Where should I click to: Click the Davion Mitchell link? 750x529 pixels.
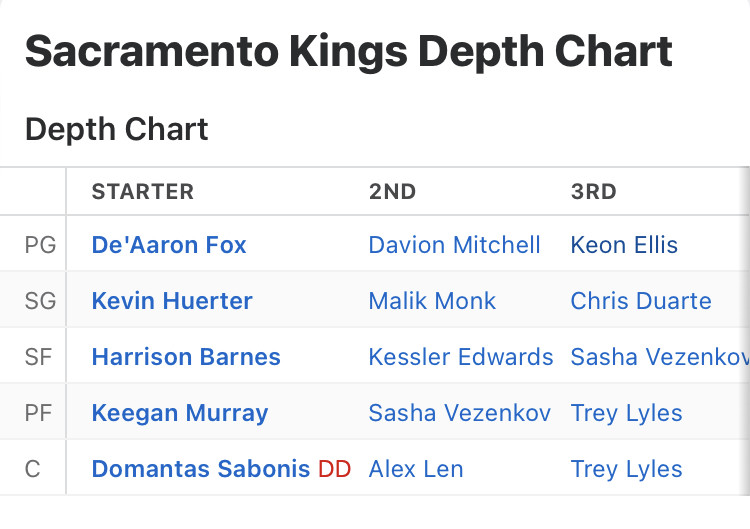(454, 245)
